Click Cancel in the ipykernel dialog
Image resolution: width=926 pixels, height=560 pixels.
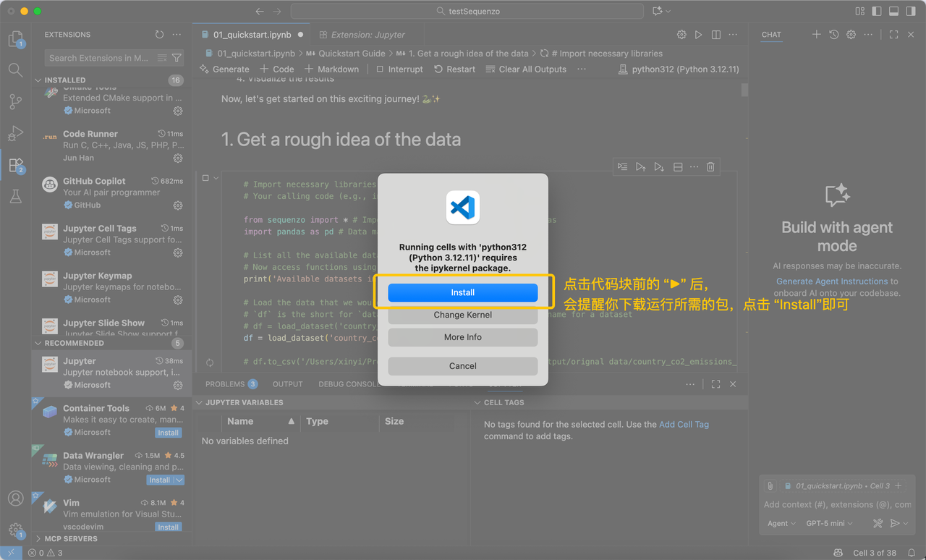point(462,366)
